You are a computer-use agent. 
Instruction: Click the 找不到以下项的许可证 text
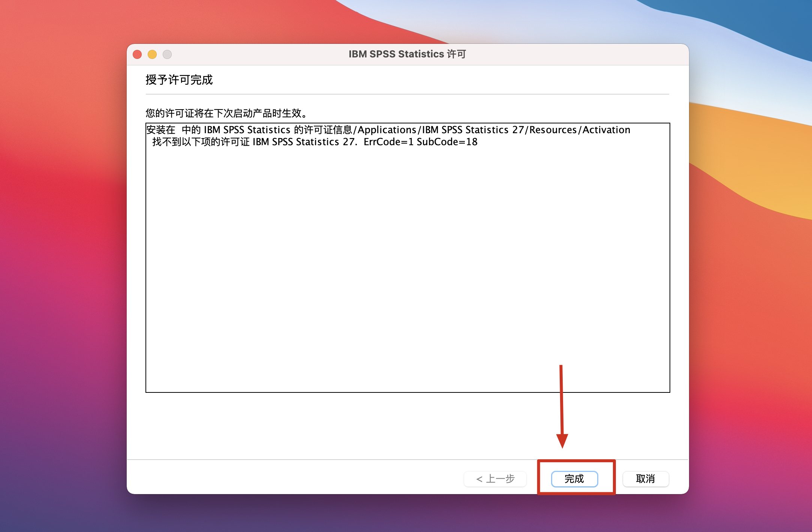(x=201, y=142)
